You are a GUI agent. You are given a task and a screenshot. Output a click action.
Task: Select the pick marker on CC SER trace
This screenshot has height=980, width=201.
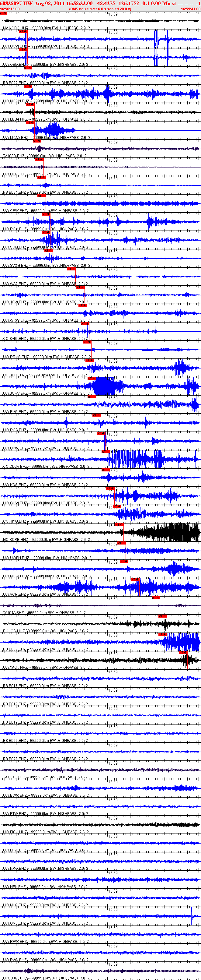[x=89, y=360]
